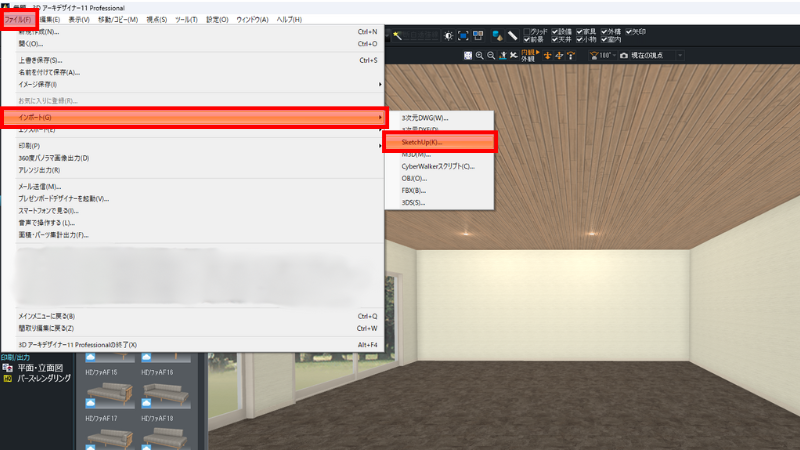Choose FBX(B)... import option

click(439, 191)
